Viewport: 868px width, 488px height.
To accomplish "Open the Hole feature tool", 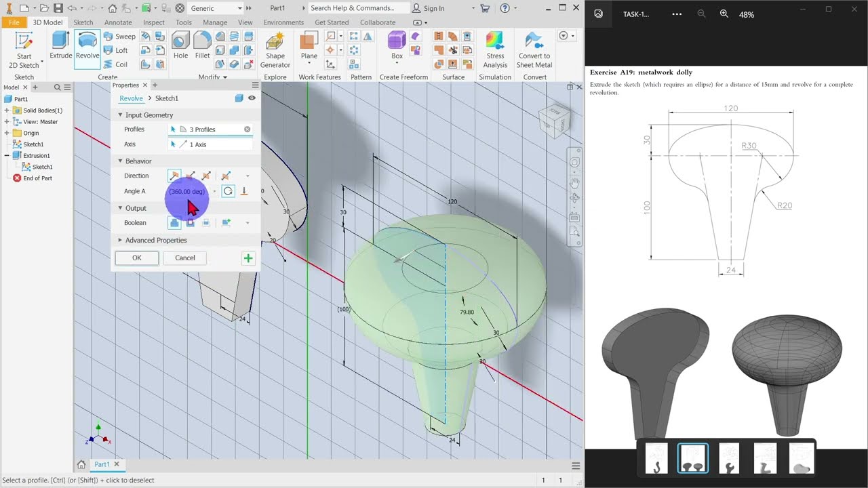I will 180,45.
